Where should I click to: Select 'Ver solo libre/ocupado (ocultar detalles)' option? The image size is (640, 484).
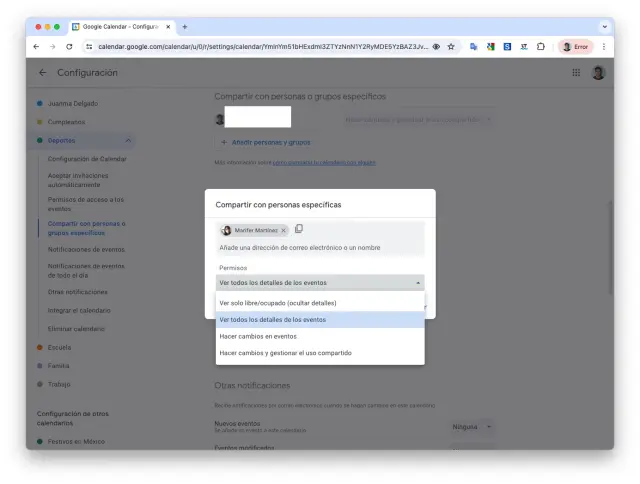pyautogui.click(x=278, y=302)
